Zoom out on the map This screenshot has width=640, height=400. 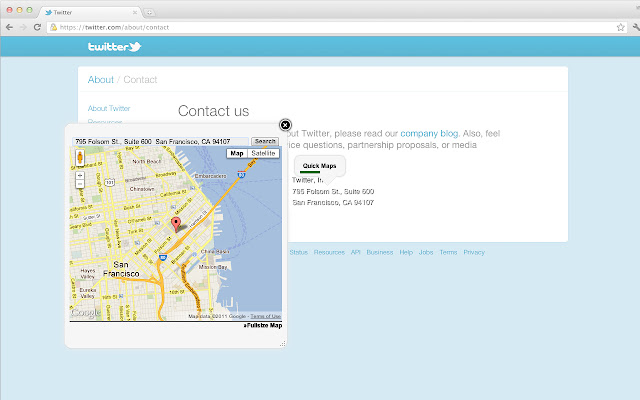(79, 185)
